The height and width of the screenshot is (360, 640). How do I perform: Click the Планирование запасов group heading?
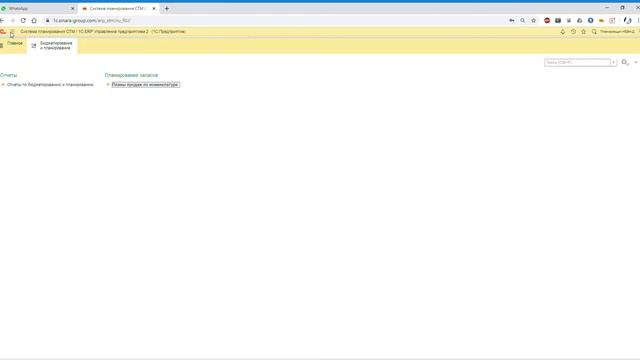pos(131,75)
